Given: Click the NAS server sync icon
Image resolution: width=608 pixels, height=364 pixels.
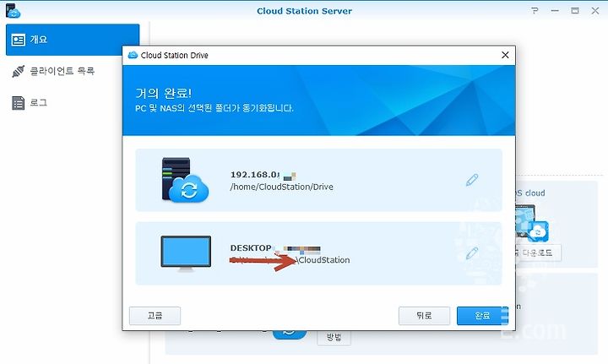Looking at the screenshot, I should [x=185, y=180].
